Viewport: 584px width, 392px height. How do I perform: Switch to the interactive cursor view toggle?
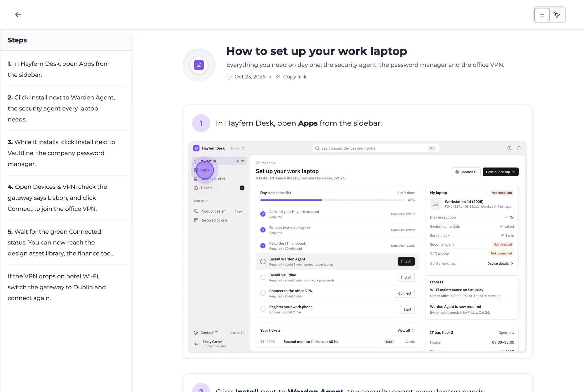click(x=557, y=15)
